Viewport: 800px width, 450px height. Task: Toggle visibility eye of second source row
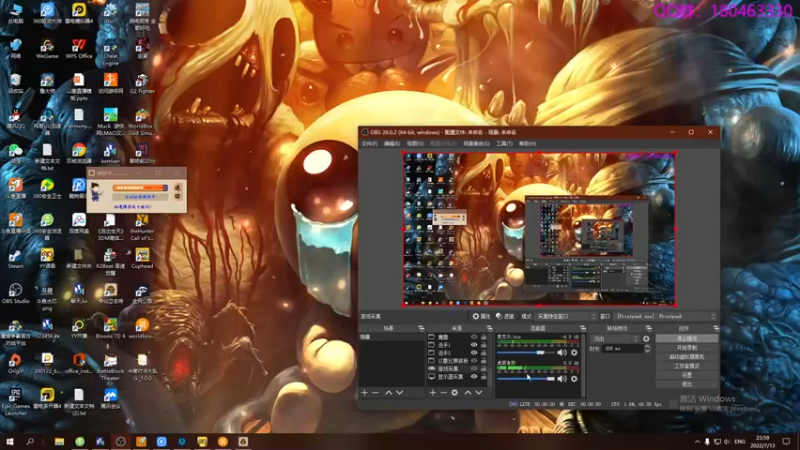coord(474,345)
